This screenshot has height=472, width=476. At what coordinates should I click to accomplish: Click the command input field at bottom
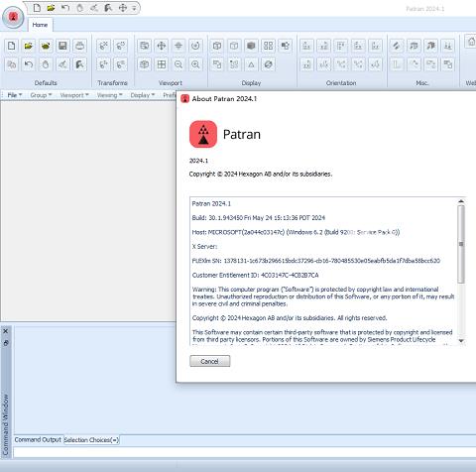pyautogui.click(x=245, y=452)
